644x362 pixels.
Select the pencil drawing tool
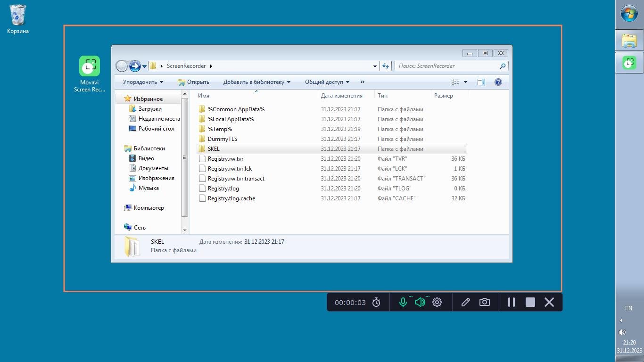pos(465,303)
